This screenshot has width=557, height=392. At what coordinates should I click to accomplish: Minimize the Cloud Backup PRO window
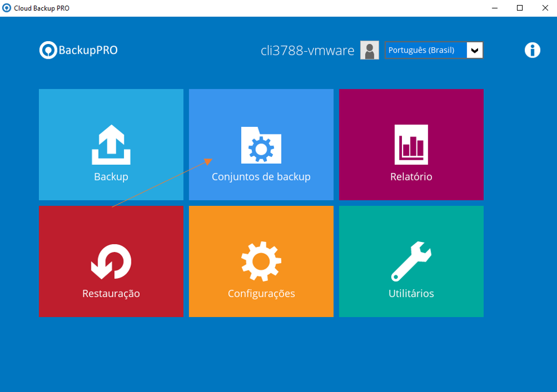[x=494, y=8]
